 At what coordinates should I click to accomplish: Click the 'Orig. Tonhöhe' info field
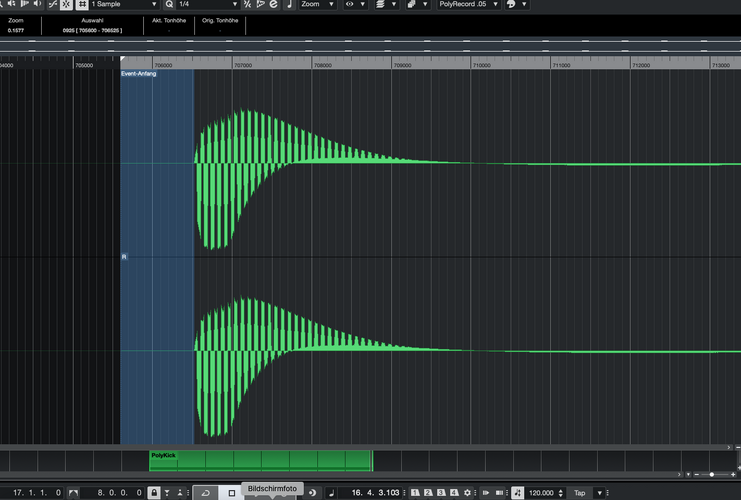220,25
